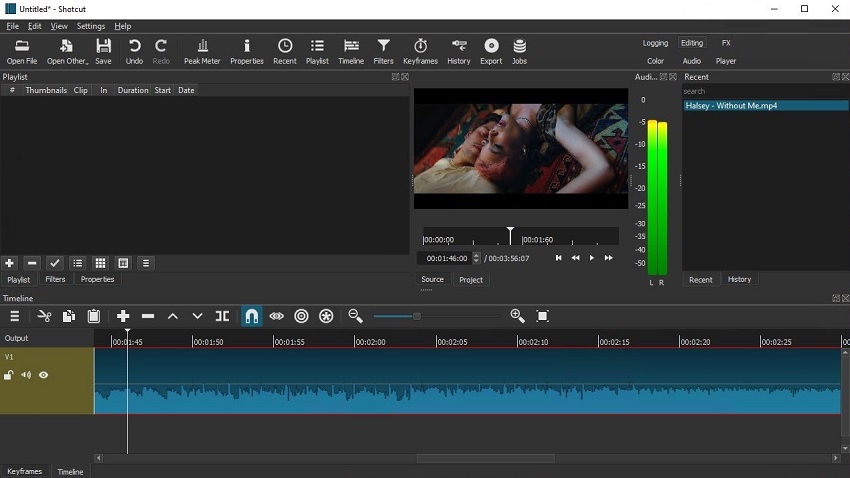Zoom the timeline to fit
Image resolution: width=850 pixels, height=478 pixels.
(543, 316)
